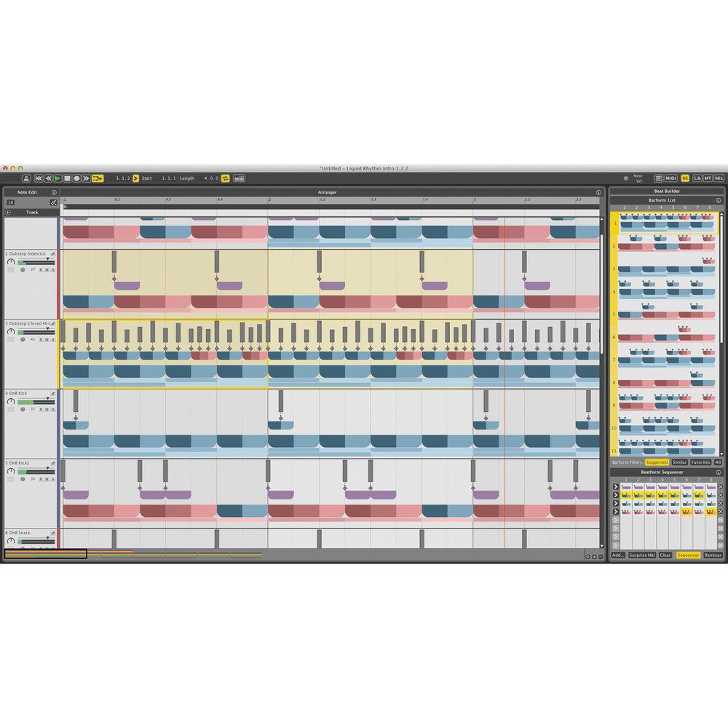Screen dimensions: 728x728
Task: Click the metronome icon in the transport bar
Action: (x=26, y=178)
